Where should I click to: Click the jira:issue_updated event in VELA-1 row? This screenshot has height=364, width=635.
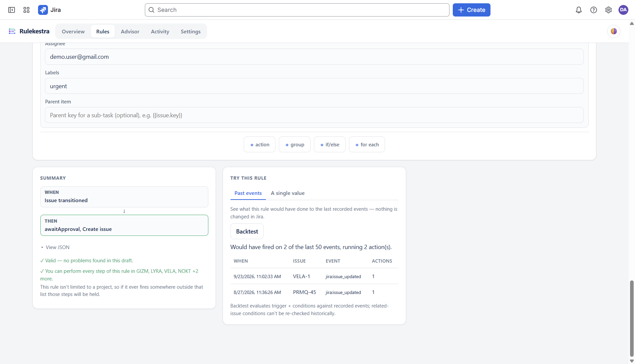click(x=343, y=276)
